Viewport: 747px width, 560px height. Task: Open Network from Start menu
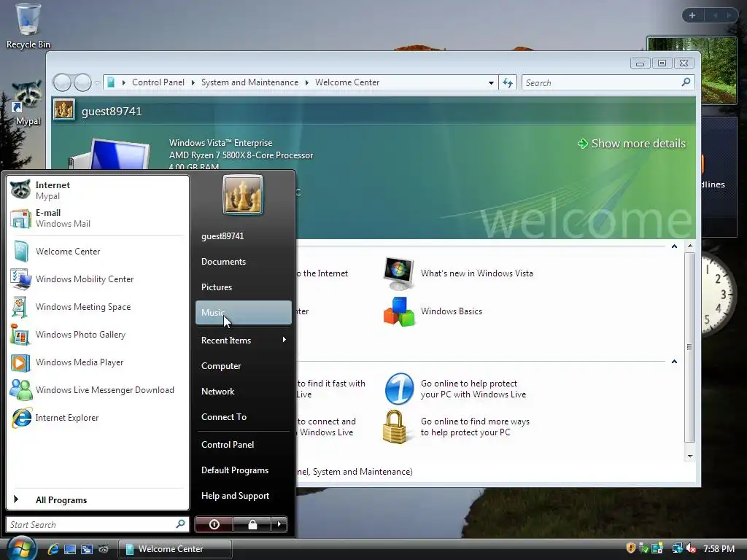point(244,392)
